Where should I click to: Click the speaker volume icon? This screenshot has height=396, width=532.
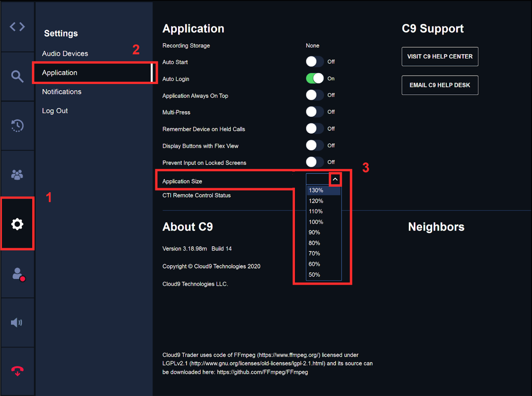17,323
